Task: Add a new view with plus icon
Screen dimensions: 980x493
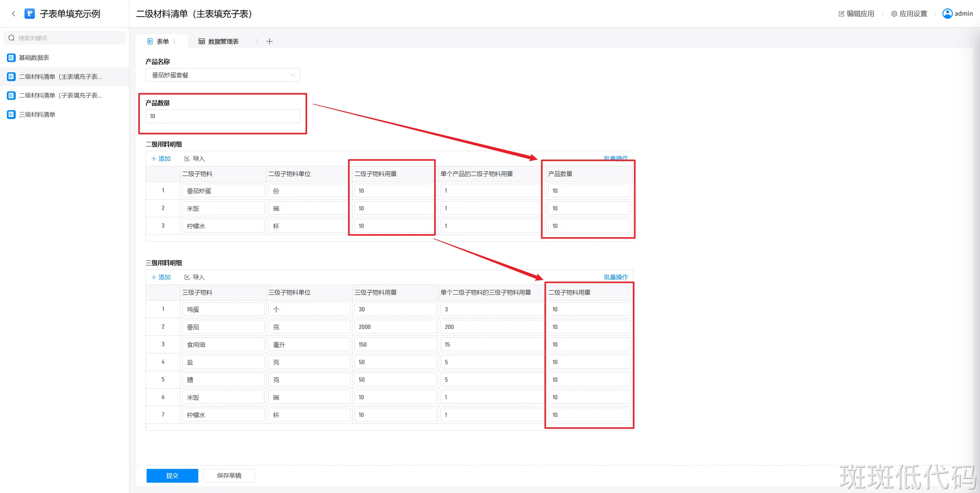Action: [x=269, y=41]
